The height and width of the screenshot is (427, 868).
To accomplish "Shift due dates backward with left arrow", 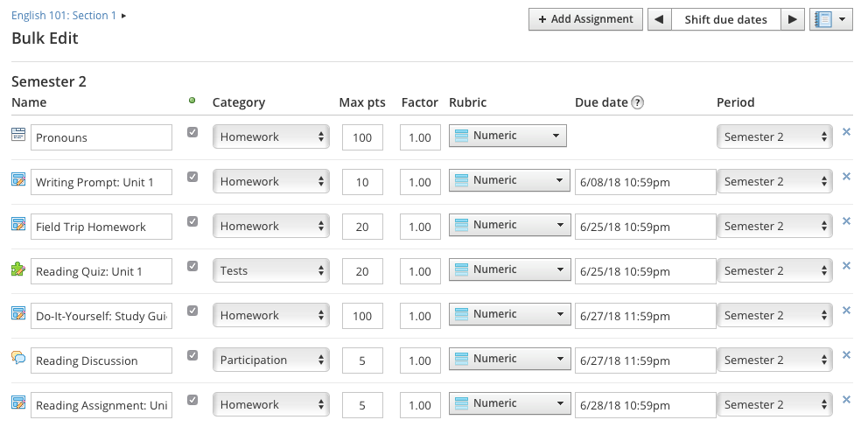I will [659, 19].
